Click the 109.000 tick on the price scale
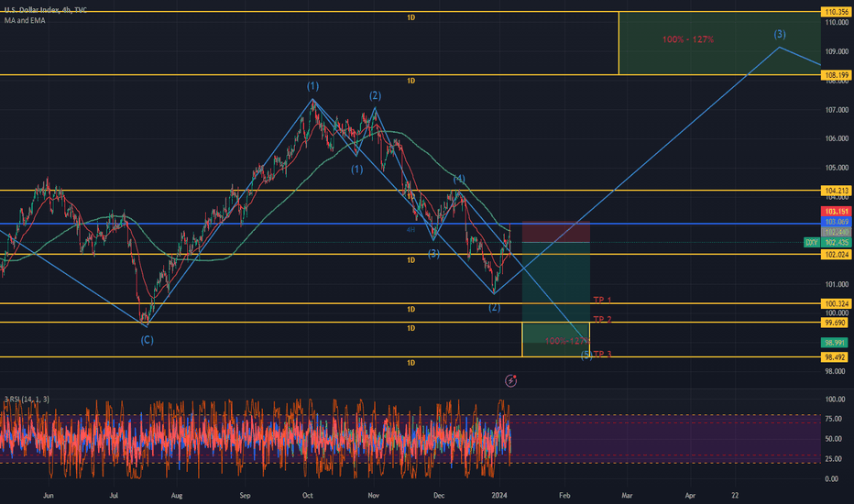Screen dimensions: 854x504 (837, 51)
